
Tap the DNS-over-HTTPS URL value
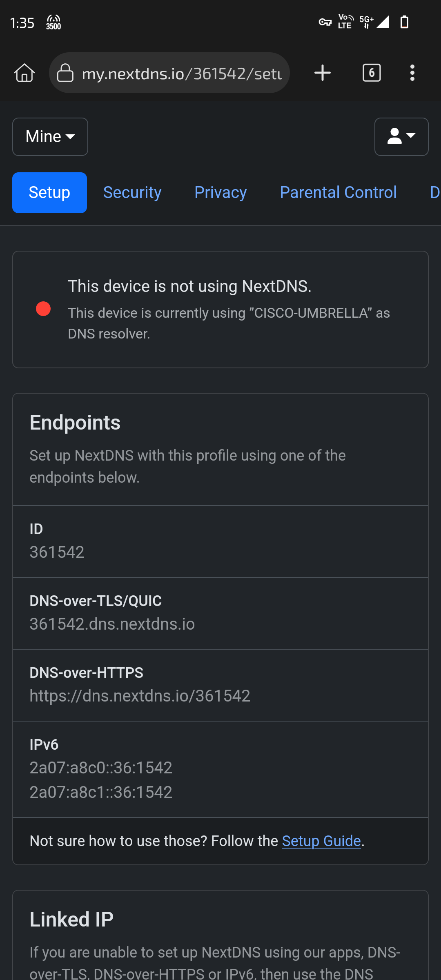coord(140,696)
